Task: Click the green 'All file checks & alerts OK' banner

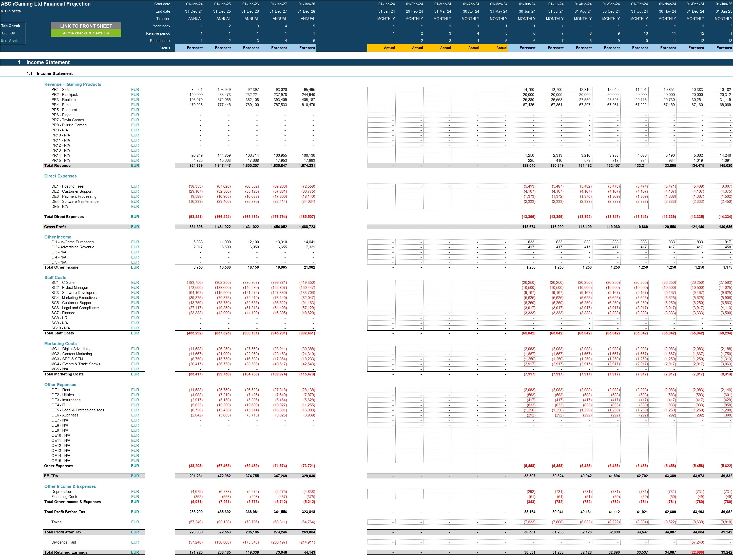Action: 86,33
